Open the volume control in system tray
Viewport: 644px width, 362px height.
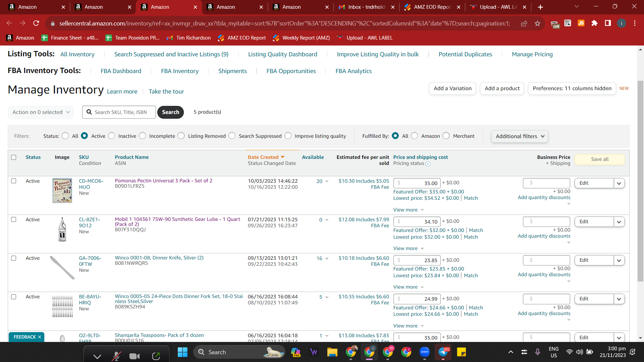tap(579, 352)
